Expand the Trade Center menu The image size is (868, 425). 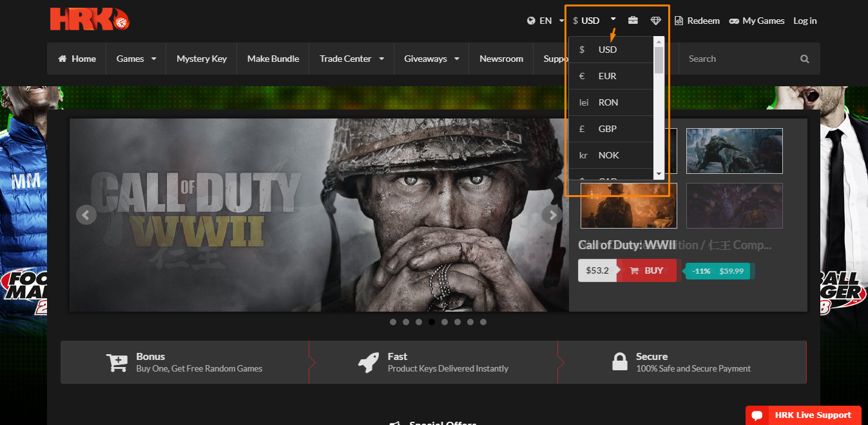point(351,59)
